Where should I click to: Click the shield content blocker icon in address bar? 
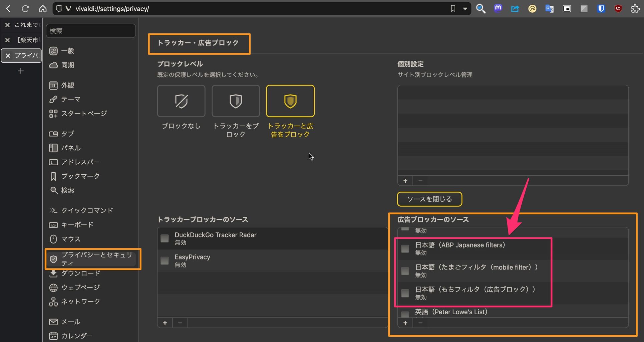click(59, 9)
